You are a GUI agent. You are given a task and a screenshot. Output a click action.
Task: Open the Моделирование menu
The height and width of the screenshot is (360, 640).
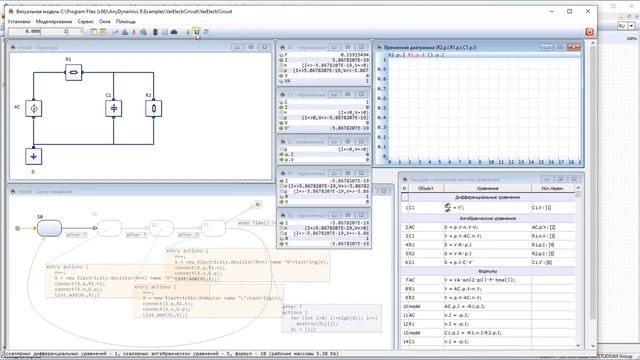tap(53, 21)
